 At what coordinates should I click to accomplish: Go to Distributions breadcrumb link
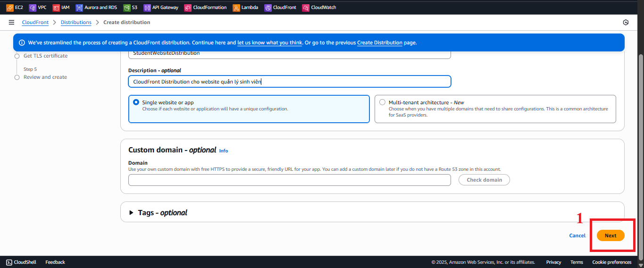tap(76, 22)
